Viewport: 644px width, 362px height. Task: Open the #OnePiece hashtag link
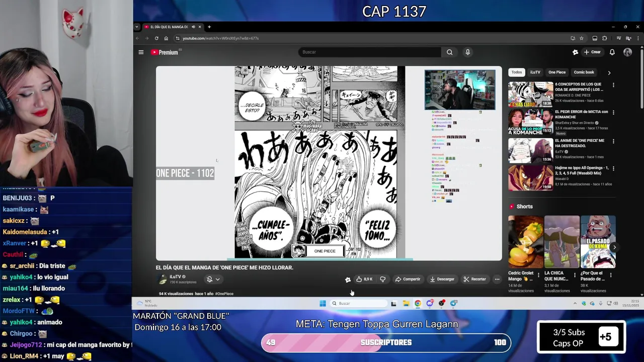(224, 294)
